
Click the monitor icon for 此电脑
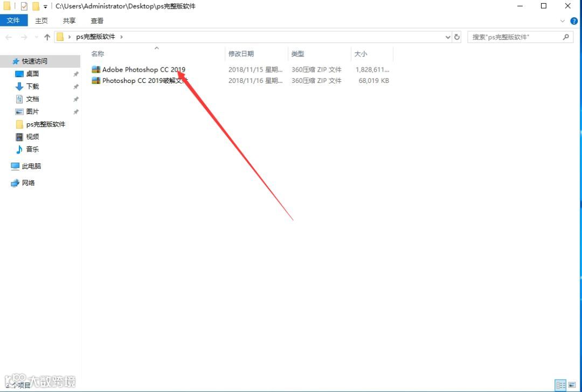point(15,166)
